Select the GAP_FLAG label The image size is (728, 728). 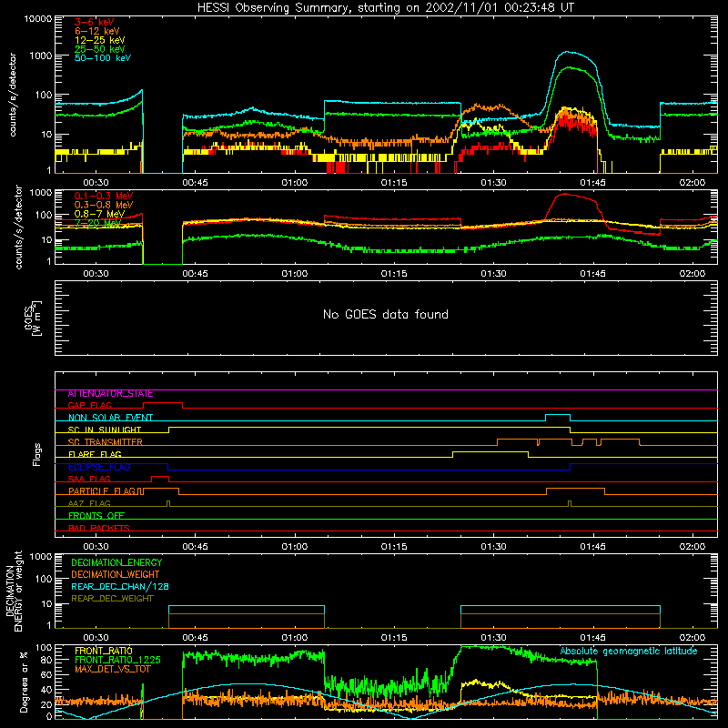(89, 405)
